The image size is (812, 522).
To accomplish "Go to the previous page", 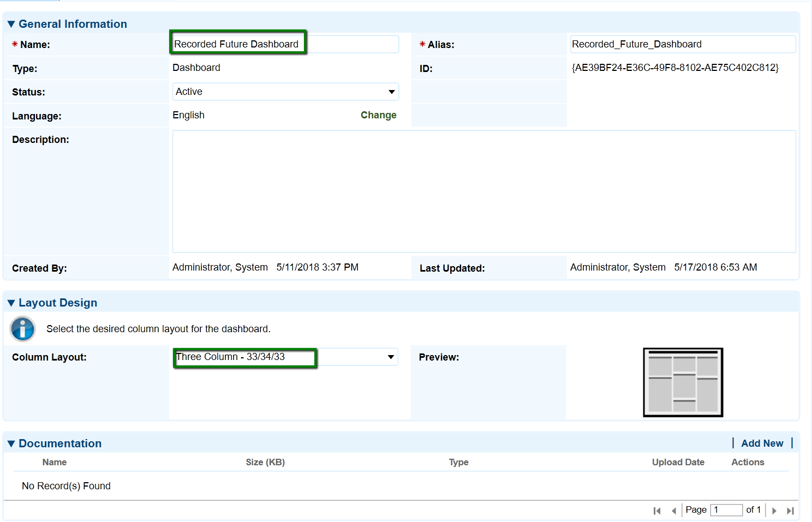I will (x=674, y=511).
